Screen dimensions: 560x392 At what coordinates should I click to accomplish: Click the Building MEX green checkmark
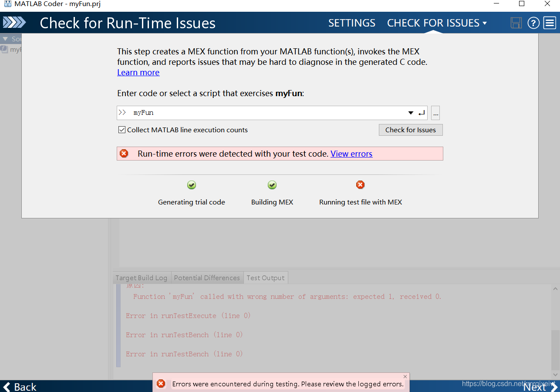click(272, 185)
